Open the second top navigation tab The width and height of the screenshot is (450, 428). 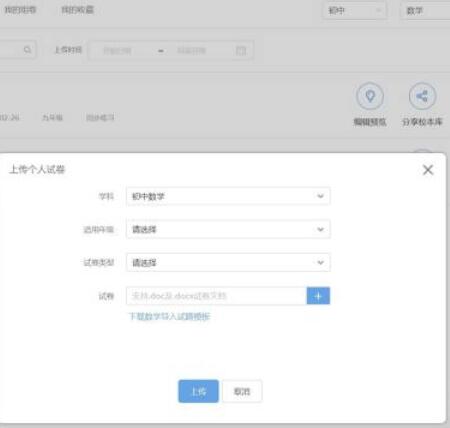pos(77,10)
